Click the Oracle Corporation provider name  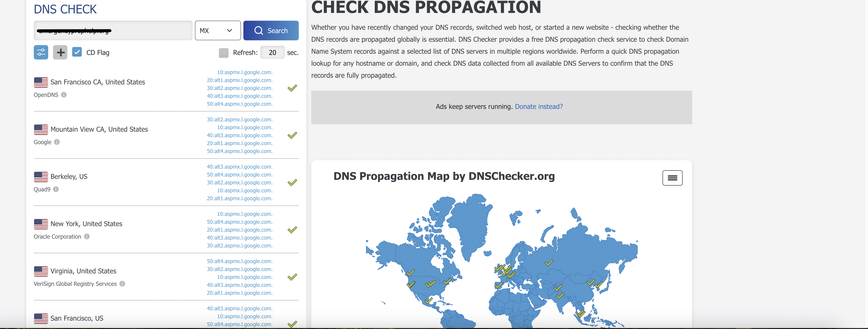pyautogui.click(x=57, y=236)
